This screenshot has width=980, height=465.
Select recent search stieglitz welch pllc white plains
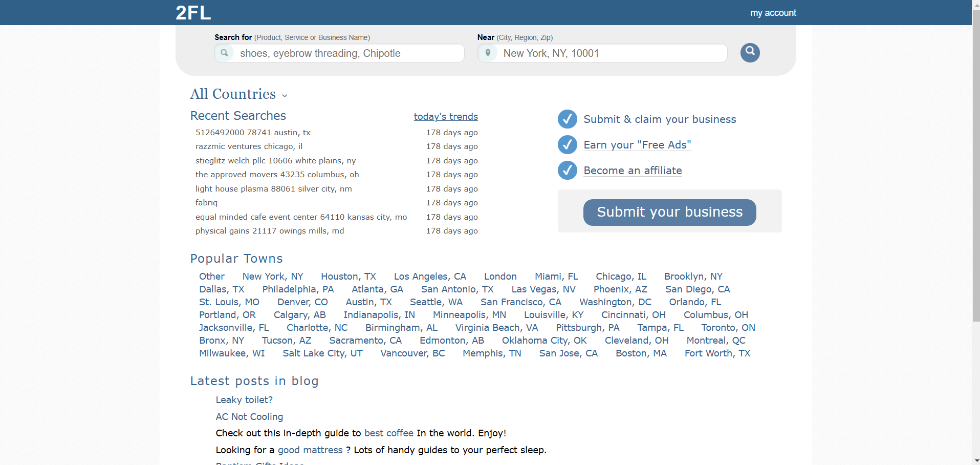click(x=275, y=160)
